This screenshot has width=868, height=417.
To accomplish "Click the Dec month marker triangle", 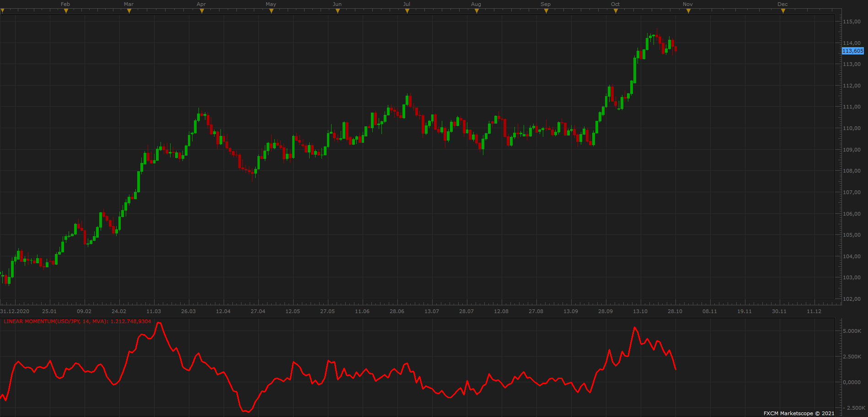I will [783, 11].
